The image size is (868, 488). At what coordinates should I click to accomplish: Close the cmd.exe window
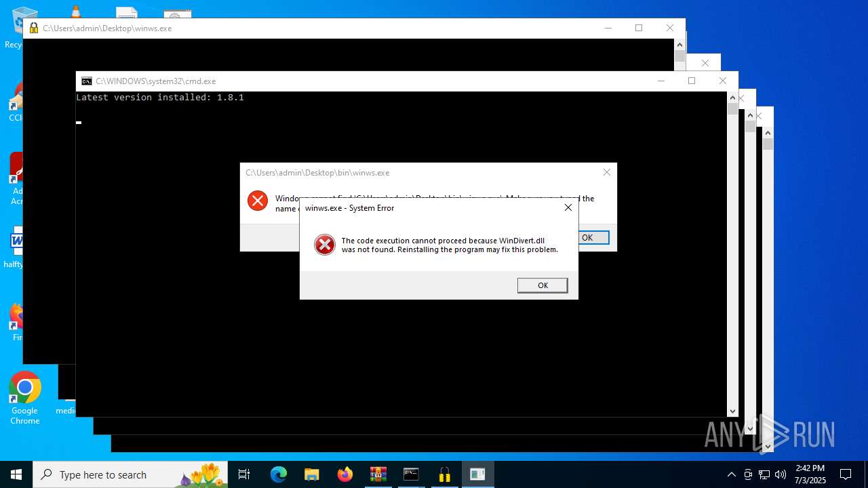tap(723, 81)
